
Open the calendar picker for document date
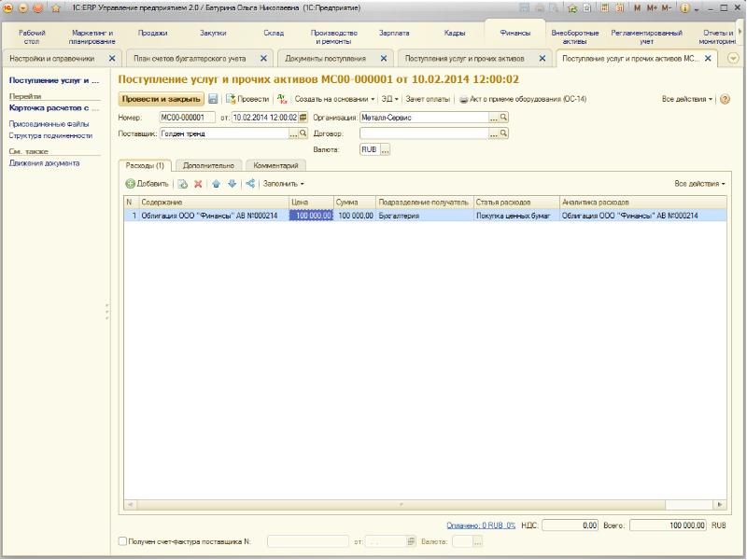[303, 118]
